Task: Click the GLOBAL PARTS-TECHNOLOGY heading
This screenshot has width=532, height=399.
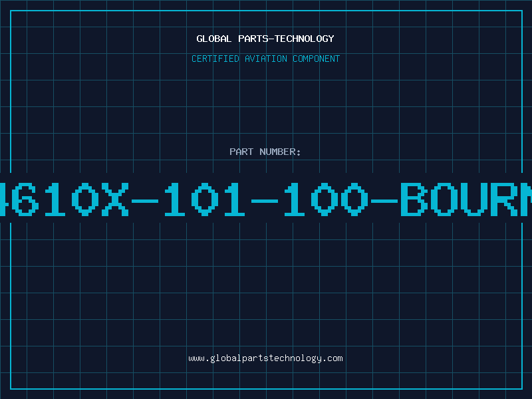Action: (x=265, y=39)
